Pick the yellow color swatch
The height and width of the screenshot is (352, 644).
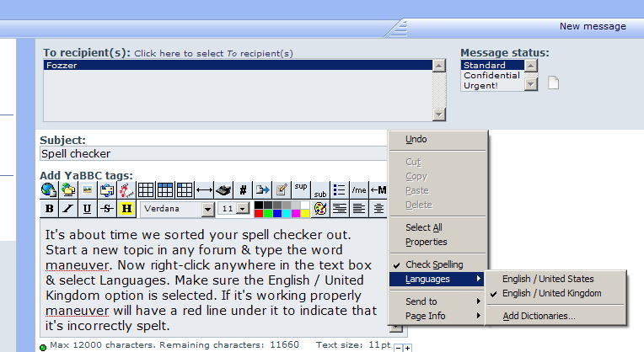point(305,213)
